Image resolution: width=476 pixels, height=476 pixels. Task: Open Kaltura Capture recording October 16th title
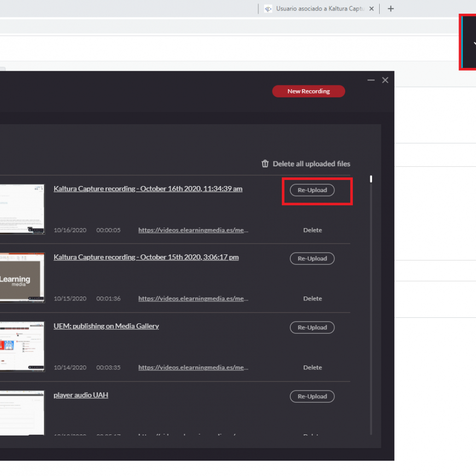[148, 189]
